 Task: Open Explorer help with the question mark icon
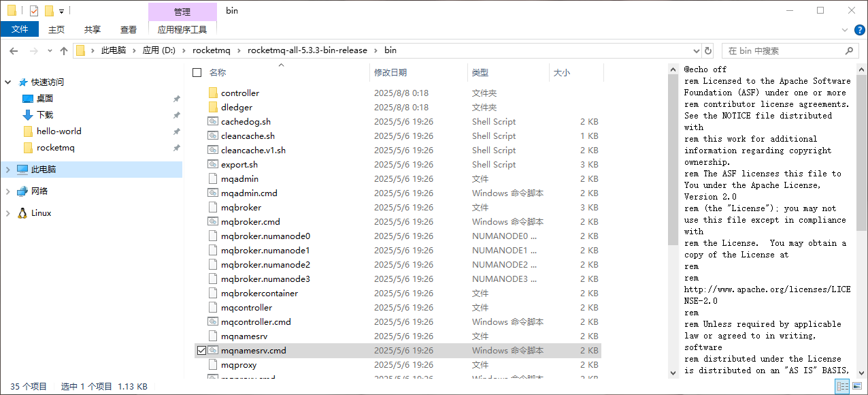(859, 29)
